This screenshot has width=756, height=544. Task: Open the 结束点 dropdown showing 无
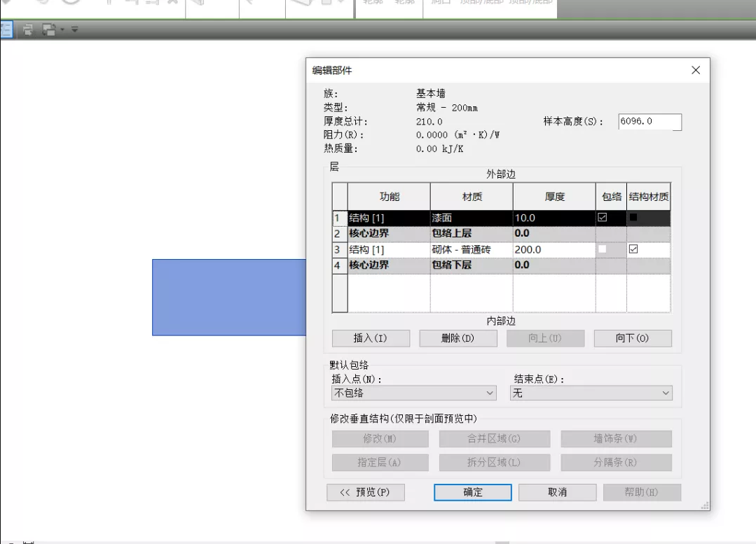pos(591,393)
